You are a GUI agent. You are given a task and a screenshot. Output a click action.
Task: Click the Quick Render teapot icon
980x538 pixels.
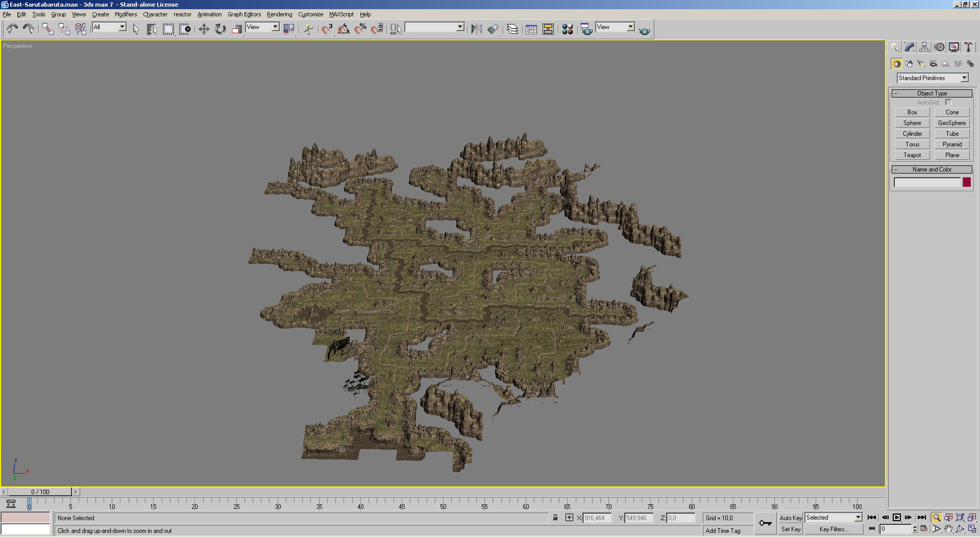pos(644,31)
